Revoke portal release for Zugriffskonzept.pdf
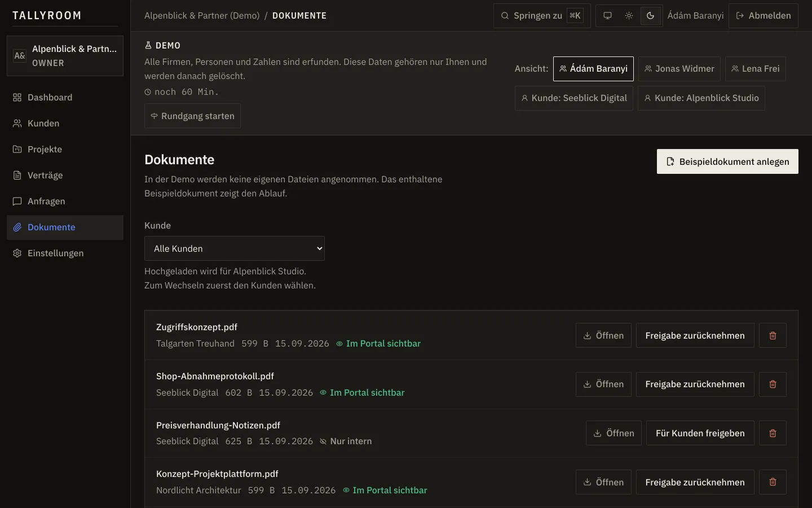The width and height of the screenshot is (812, 508). coord(695,335)
